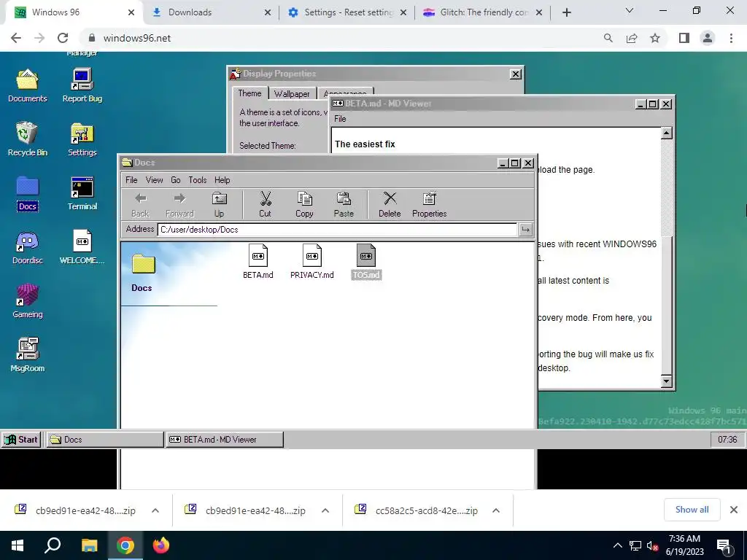747x560 pixels.
Task: Expand options for first cb9ed91e zip download
Action: tap(155, 510)
